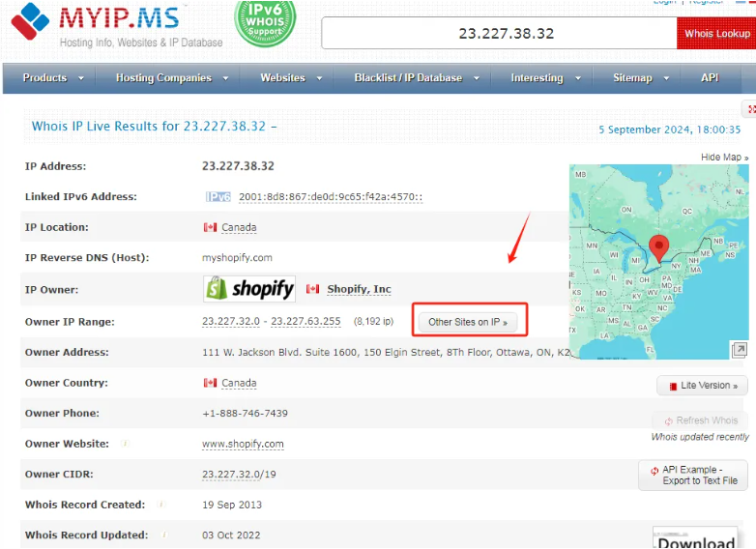Click the 23.227.38.32 IP Address value

tap(238, 166)
